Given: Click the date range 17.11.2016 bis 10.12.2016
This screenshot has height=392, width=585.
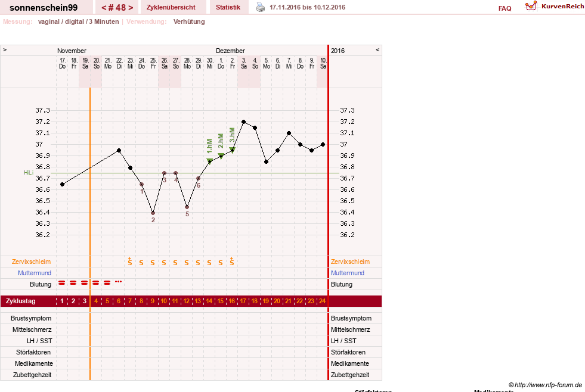Looking at the screenshot, I should [308, 7].
